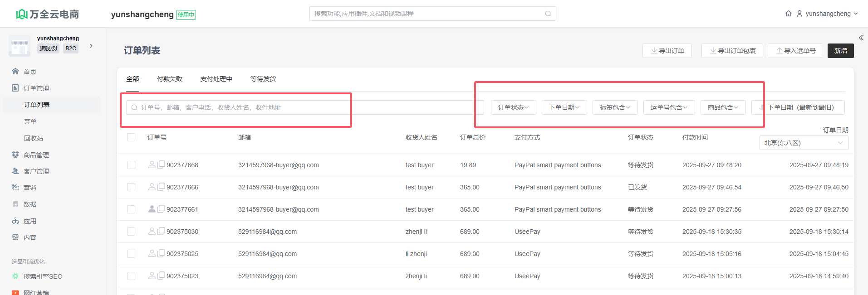
Task: Open 客户管理 in the sidebar
Action: pyautogui.click(x=36, y=171)
